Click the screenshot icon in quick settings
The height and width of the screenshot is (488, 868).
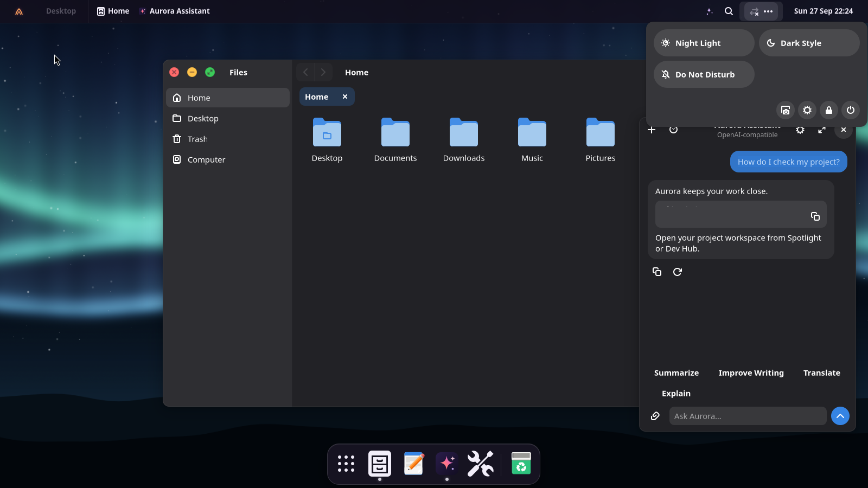point(785,110)
